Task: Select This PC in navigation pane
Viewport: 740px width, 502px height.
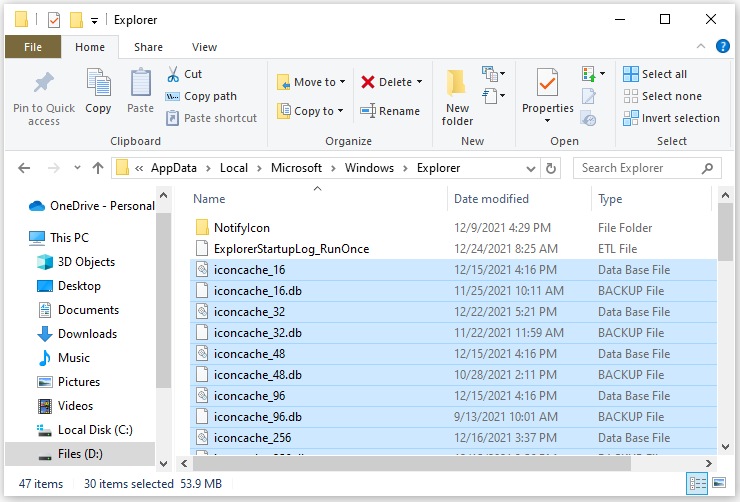Action: tap(59, 238)
